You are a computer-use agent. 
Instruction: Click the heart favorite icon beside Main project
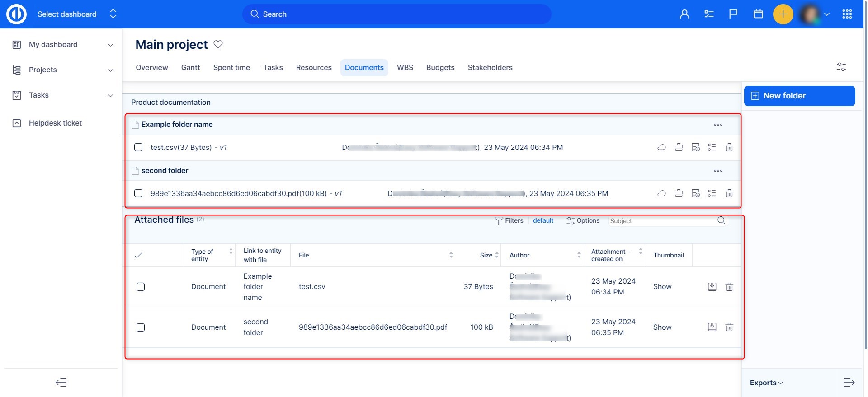(218, 44)
